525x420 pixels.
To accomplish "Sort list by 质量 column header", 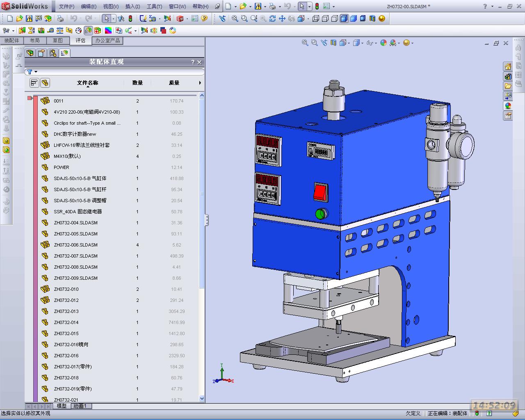I will click(x=174, y=83).
